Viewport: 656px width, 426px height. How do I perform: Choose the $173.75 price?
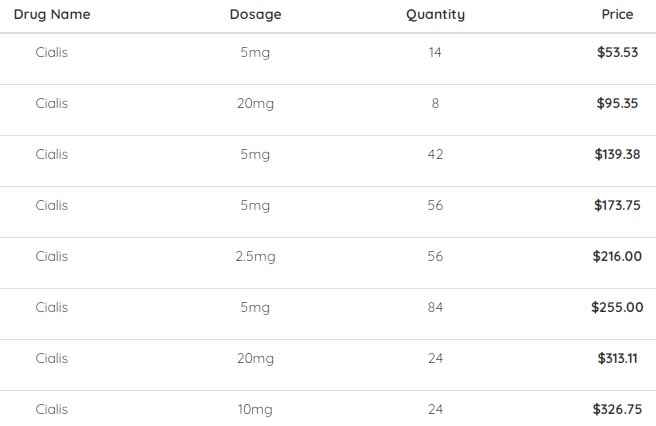point(617,205)
